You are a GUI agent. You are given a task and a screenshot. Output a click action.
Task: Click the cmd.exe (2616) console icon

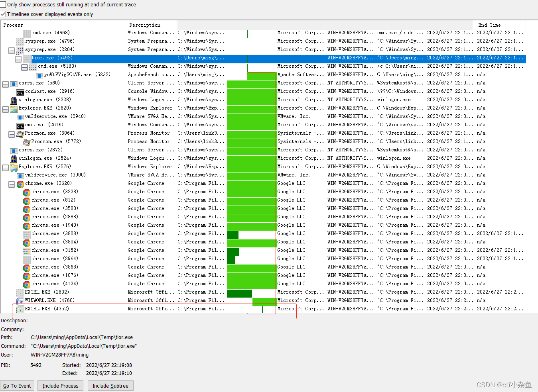20,125
